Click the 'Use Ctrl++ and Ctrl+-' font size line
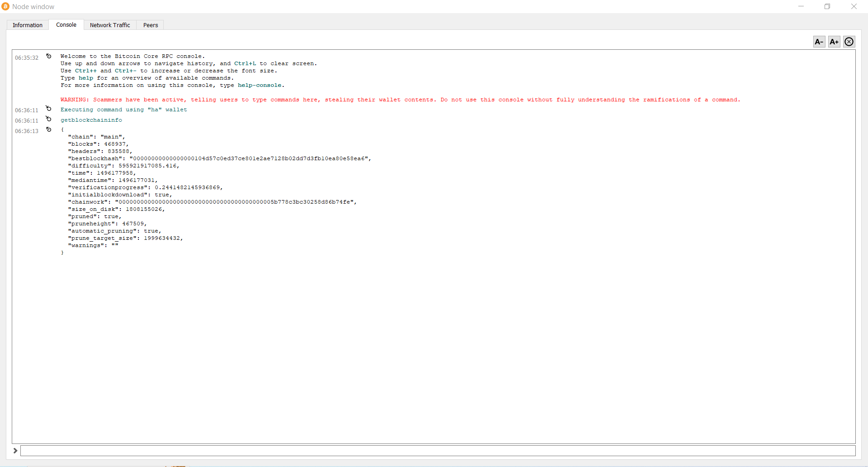 [169, 71]
